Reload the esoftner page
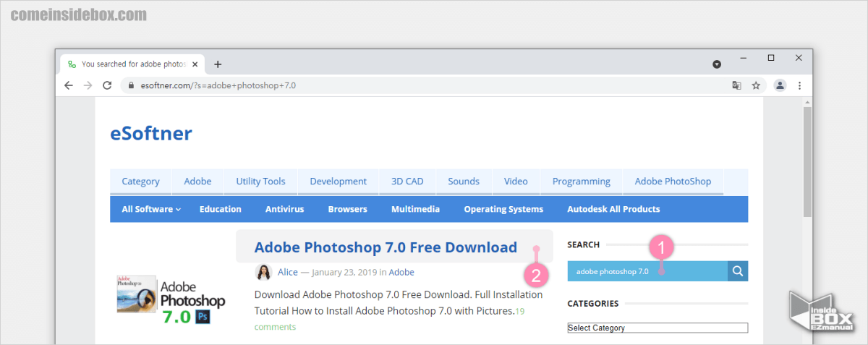The width and height of the screenshot is (868, 345). click(107, 85)
